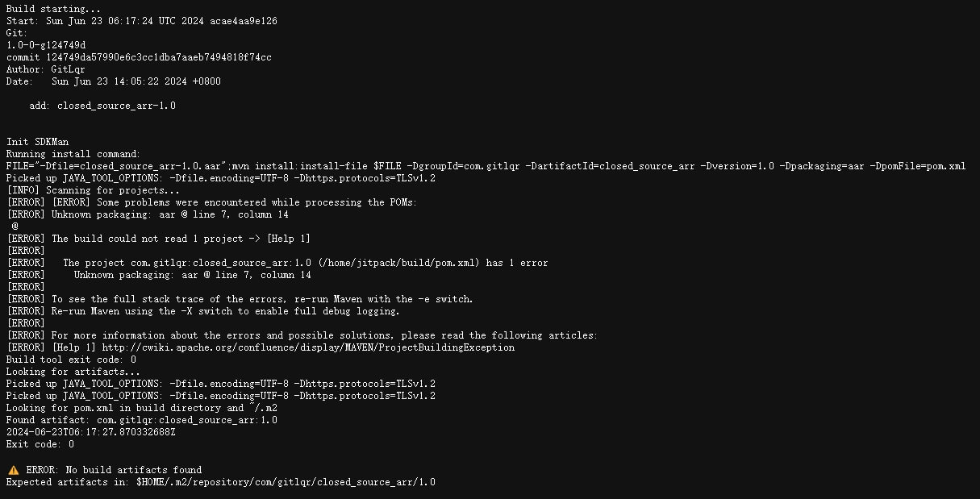Click the 'Build tool exit code: 0' line
Screen dimensions: 980x499
(71, 360)
